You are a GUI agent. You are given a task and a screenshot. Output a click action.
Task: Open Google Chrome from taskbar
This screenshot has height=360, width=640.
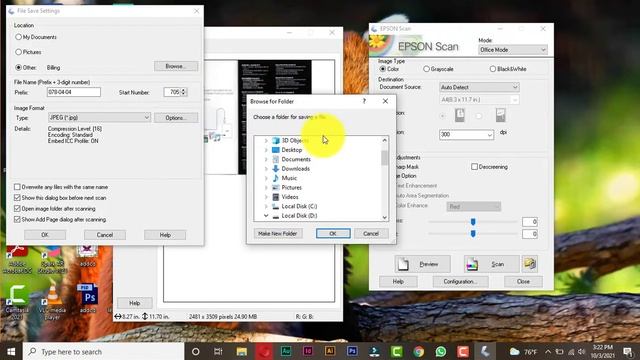click(418, 351)
